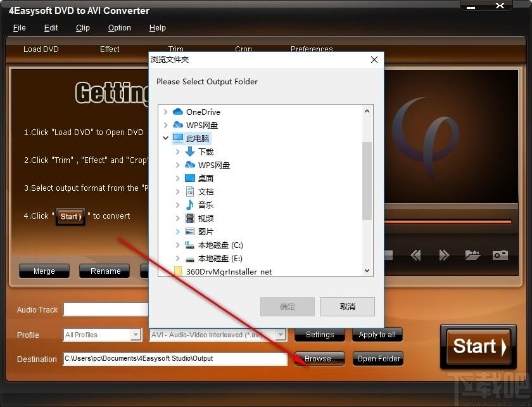Click the Open Folder button
Screen dimensions: 532x407
coord(378,358)
